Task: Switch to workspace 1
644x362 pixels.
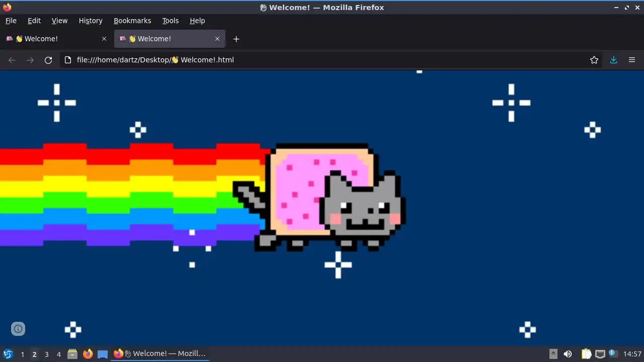Action: click(22, 354)
